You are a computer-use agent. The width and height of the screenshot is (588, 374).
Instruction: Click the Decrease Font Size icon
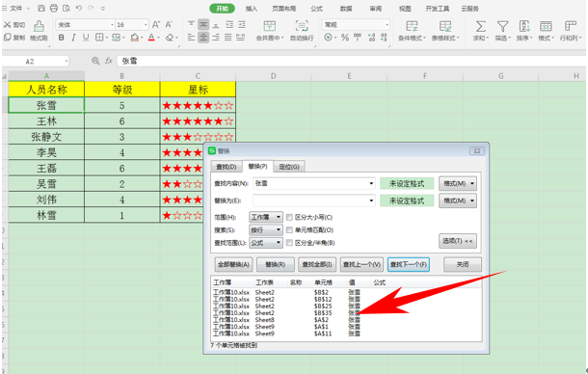pyautogui.click(x=169, y=25)
